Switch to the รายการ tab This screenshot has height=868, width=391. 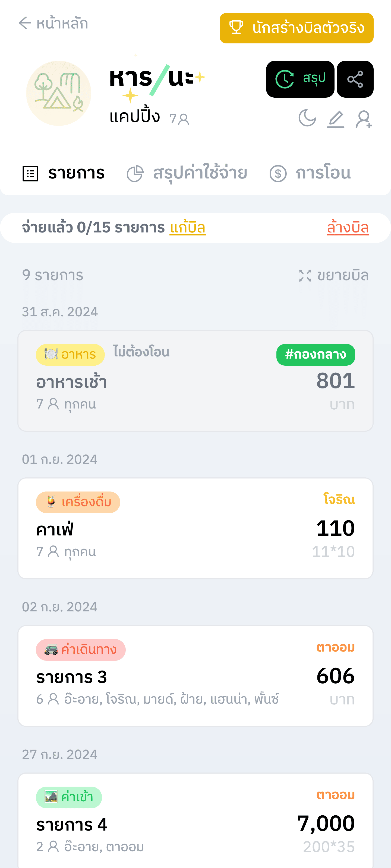click(64, 173)
